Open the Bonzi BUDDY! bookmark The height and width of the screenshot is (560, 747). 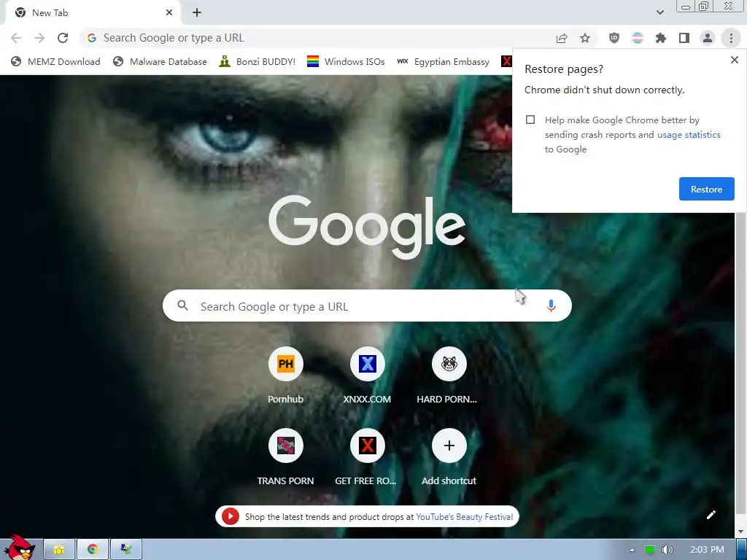(258, 61)
